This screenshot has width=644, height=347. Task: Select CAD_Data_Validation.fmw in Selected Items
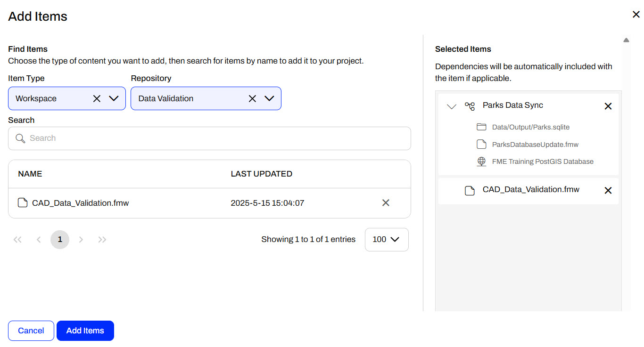pos(531,190)
